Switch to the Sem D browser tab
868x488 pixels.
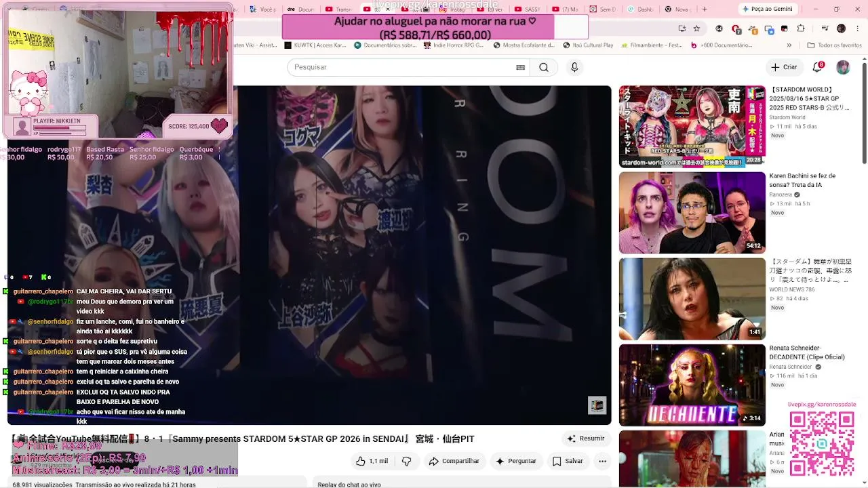point(602,9)
